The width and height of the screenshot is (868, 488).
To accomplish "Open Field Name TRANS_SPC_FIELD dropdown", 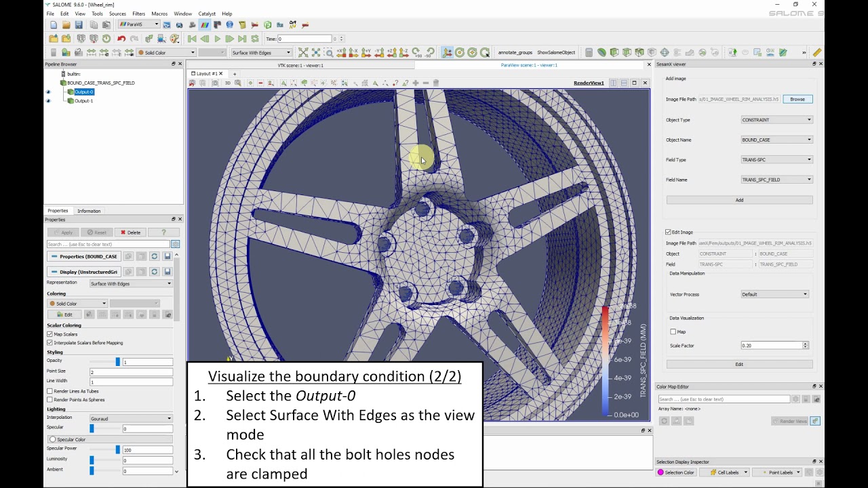I will [776, 180].
